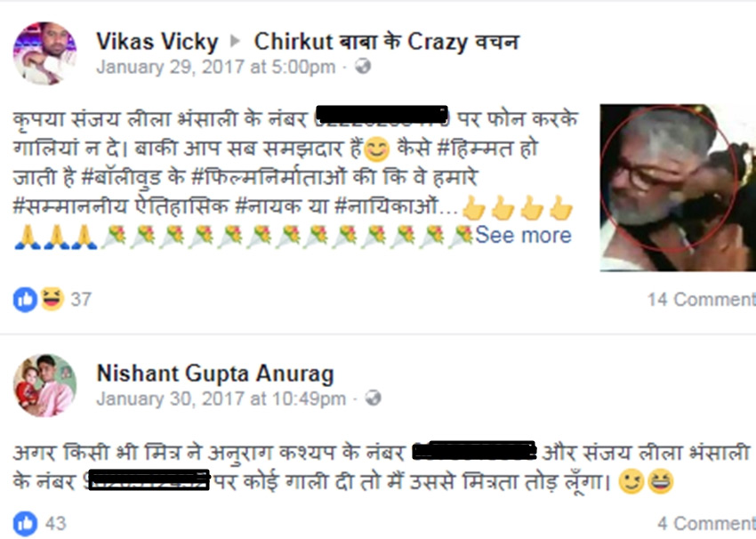Click the globe privacy icon on January 30 post
756x539 pixels.
click(373, 398)
